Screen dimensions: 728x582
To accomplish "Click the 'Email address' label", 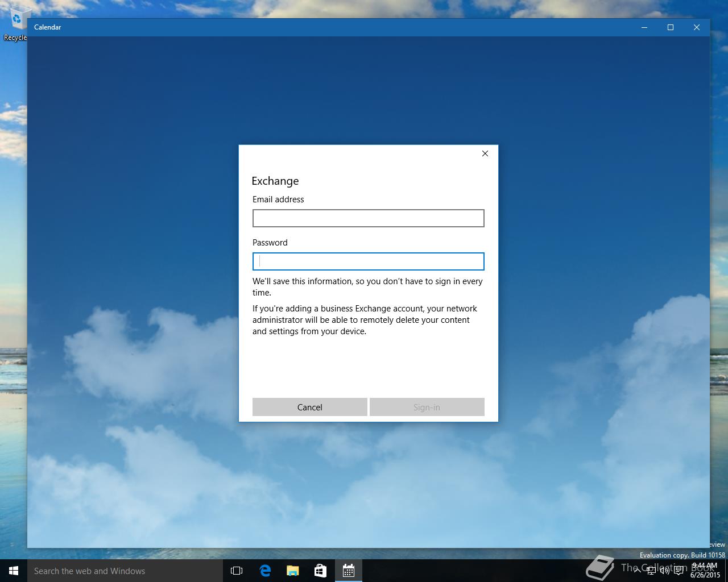I will (x=278, y=199).
